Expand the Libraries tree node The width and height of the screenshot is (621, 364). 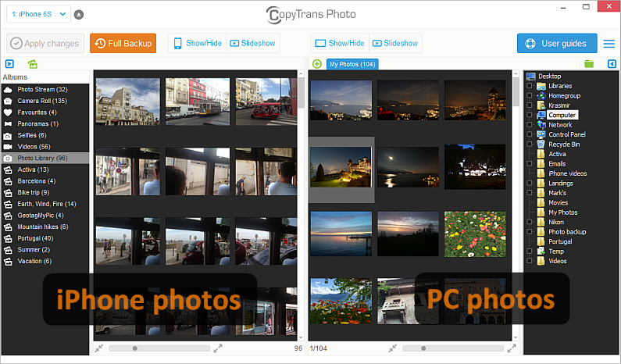click(530, 86)
